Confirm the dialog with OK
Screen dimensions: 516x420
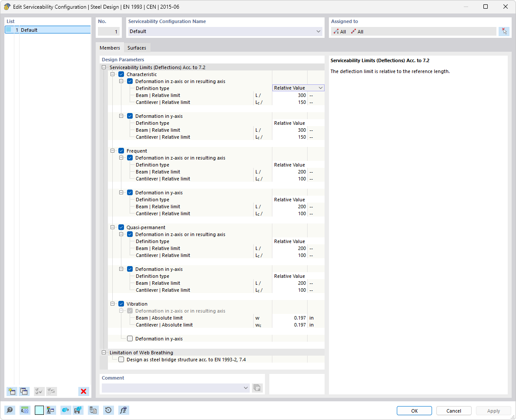414,410
